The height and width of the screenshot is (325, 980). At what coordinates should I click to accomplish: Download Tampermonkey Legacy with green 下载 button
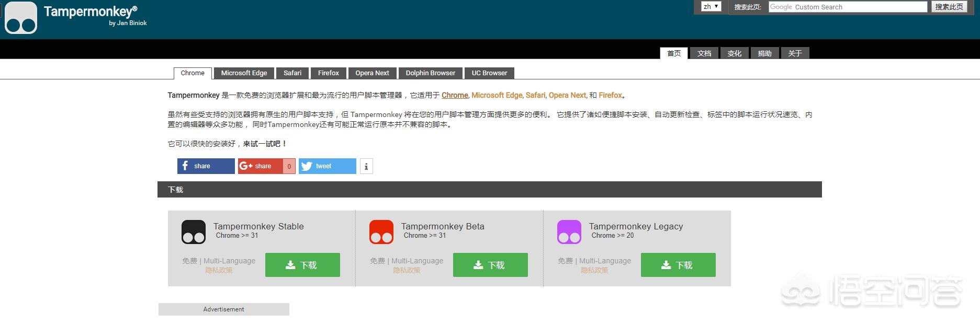(x=678, y=265)
